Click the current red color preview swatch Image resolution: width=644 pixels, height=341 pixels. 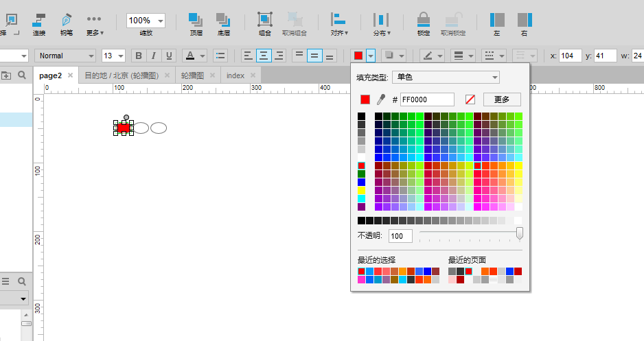(365, 99)
